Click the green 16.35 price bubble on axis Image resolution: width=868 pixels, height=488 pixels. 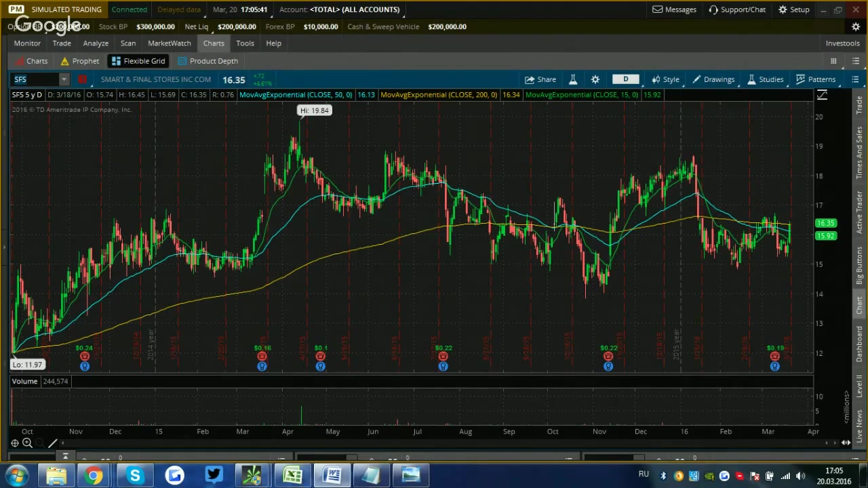tap(826, 223)
